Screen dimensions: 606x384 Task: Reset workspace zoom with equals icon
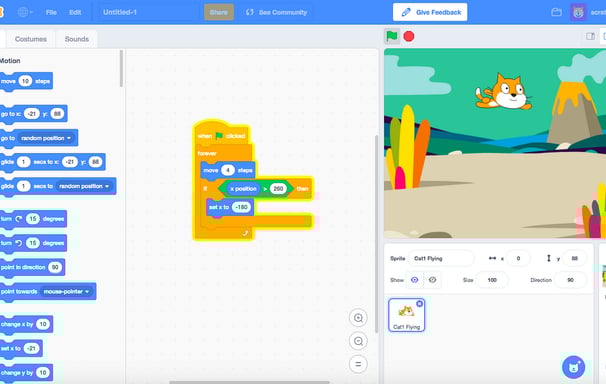coord(358,364)
